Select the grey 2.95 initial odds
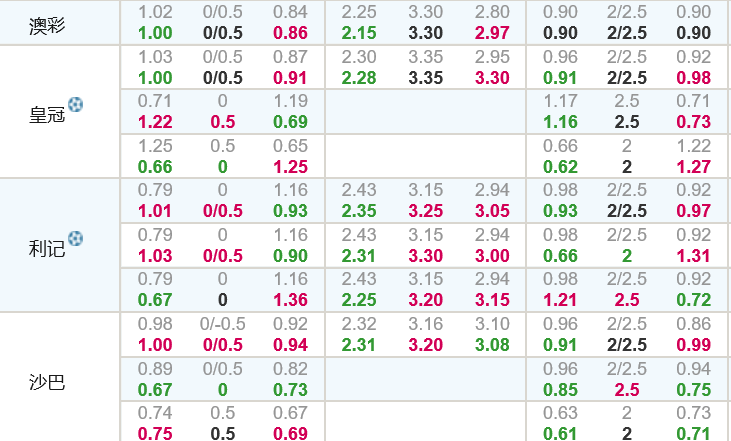This screenshot has width=731, height=441. (x=492, y=56)
